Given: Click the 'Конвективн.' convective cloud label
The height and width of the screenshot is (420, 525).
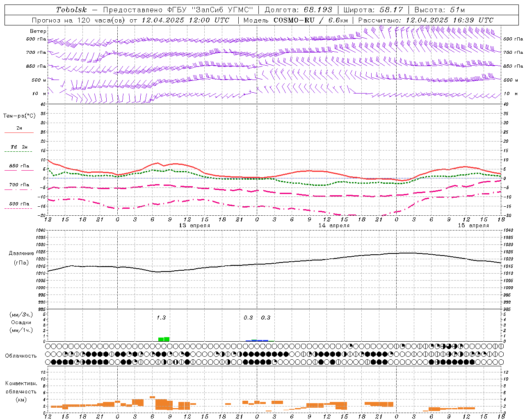Looking at the screenshot, I should pos(21,383).
